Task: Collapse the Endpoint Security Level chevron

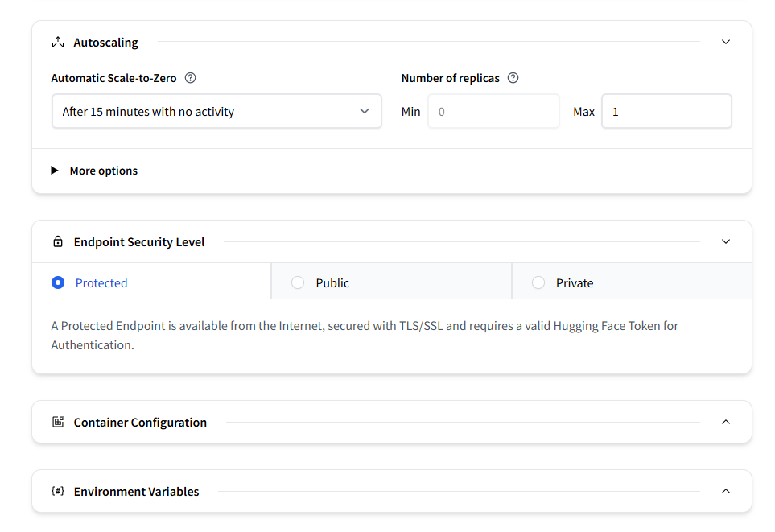Action: tap(726, 241)
